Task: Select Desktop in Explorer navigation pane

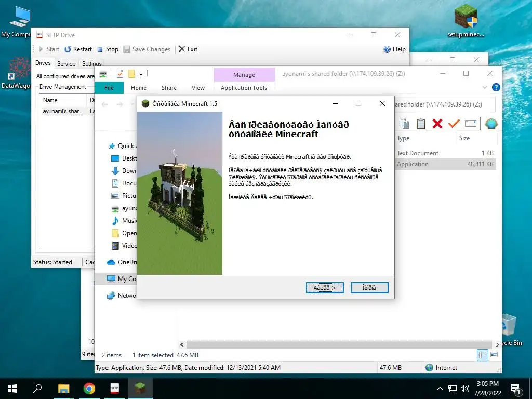Action: 124,158
